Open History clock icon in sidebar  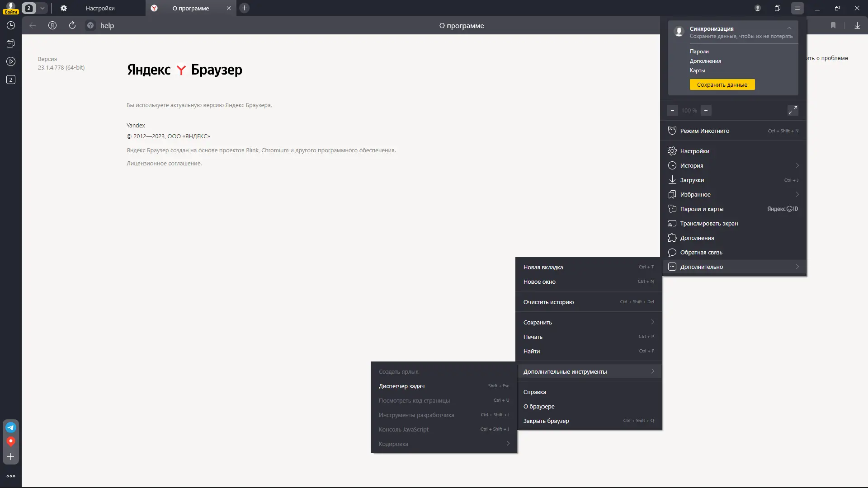pyautogui.click(x=11, y=26)
